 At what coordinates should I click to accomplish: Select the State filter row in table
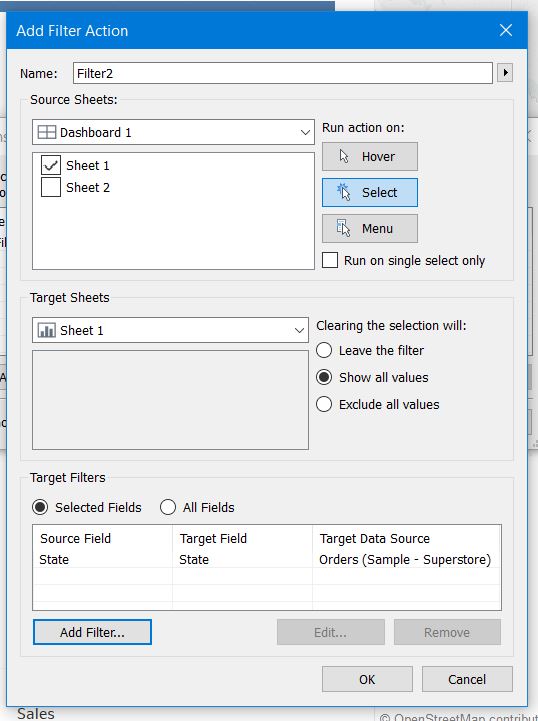[x=267, y=560]
